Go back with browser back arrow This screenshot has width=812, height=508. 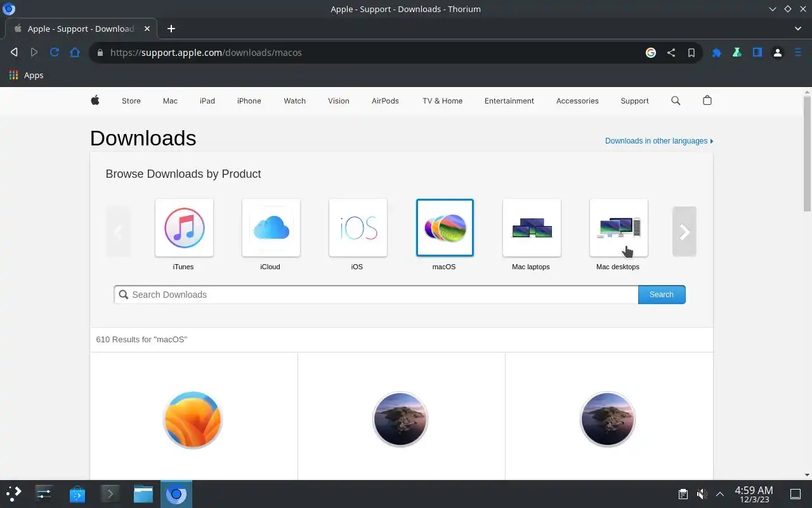click(x=14, y=53)
